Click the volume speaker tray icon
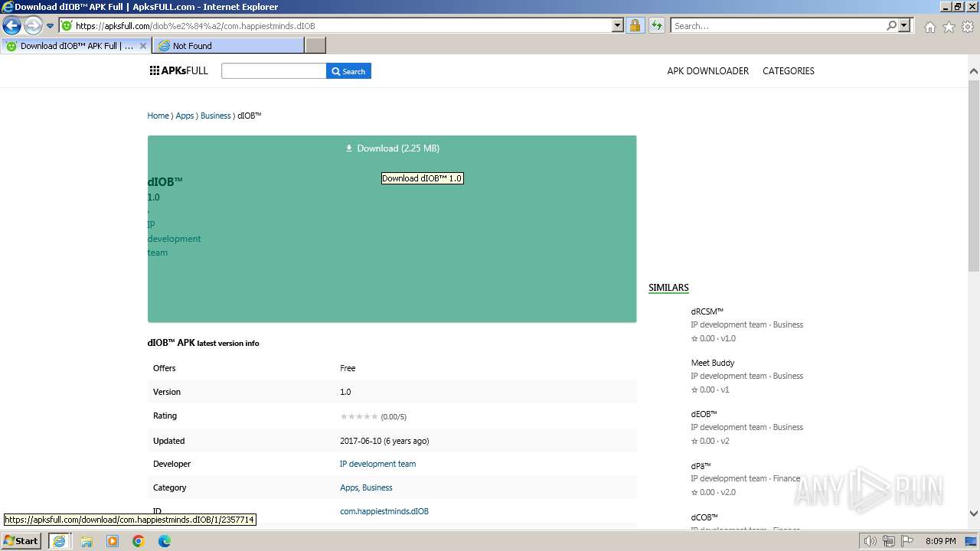The image size is (980, 551). pos(871,541)
